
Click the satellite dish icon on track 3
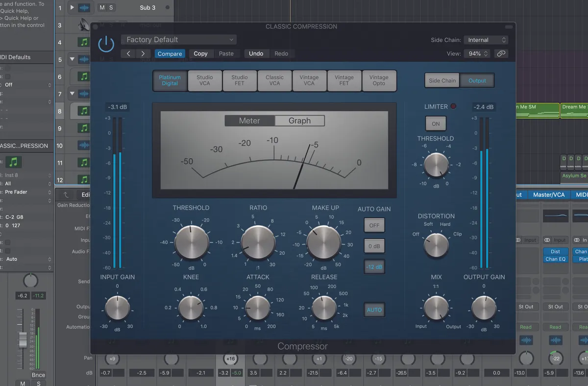[84, 24]
